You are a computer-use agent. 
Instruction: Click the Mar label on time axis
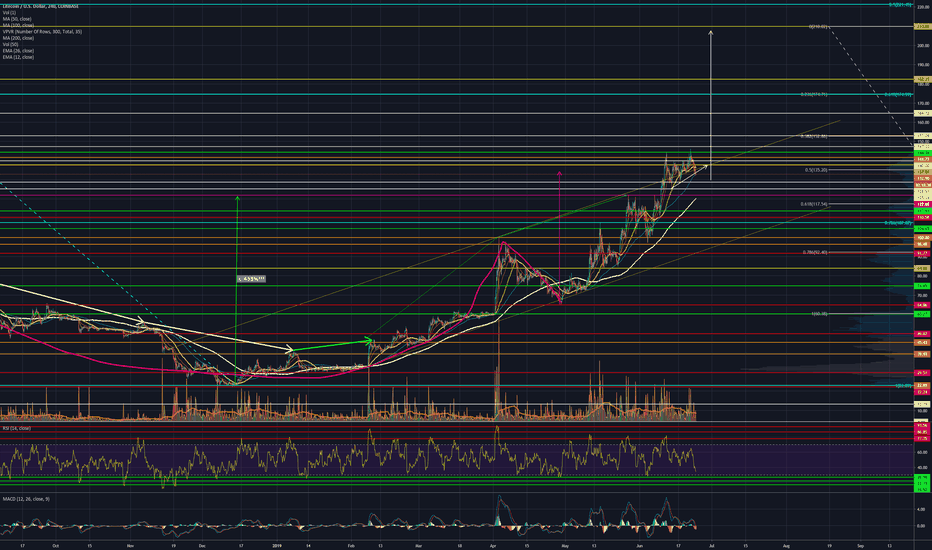point(418,545)
